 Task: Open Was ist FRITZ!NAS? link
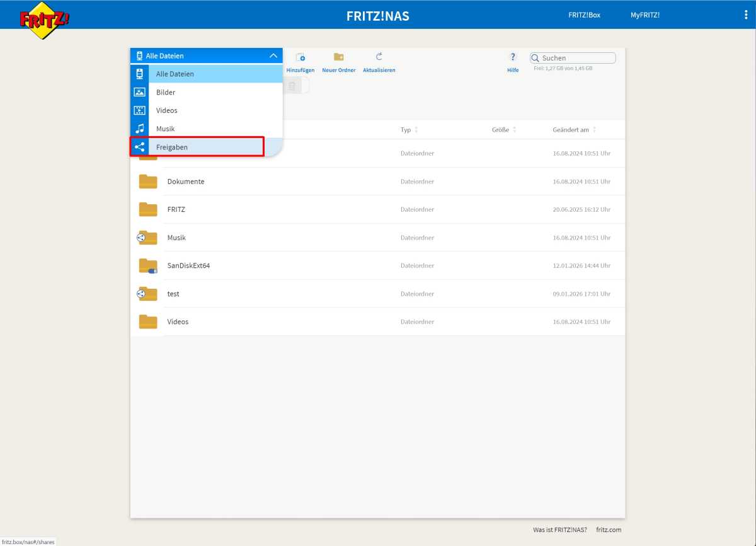(x=560, y=530)
